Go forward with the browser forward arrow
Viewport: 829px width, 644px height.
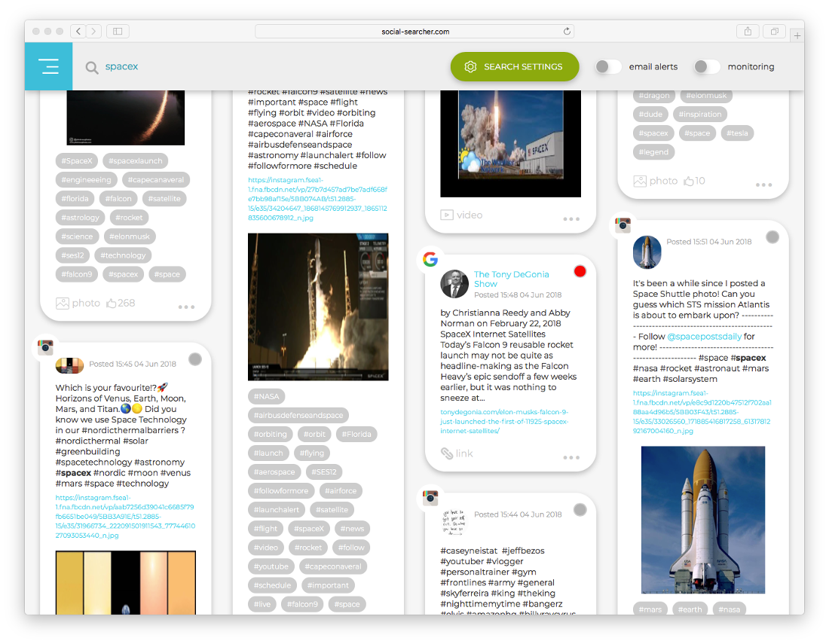click(93, 31)
